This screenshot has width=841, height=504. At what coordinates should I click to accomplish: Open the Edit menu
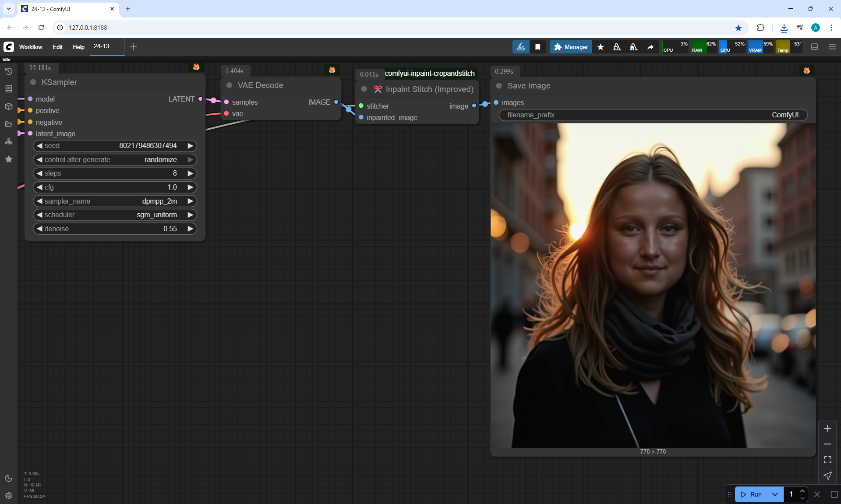click(57, 47)
